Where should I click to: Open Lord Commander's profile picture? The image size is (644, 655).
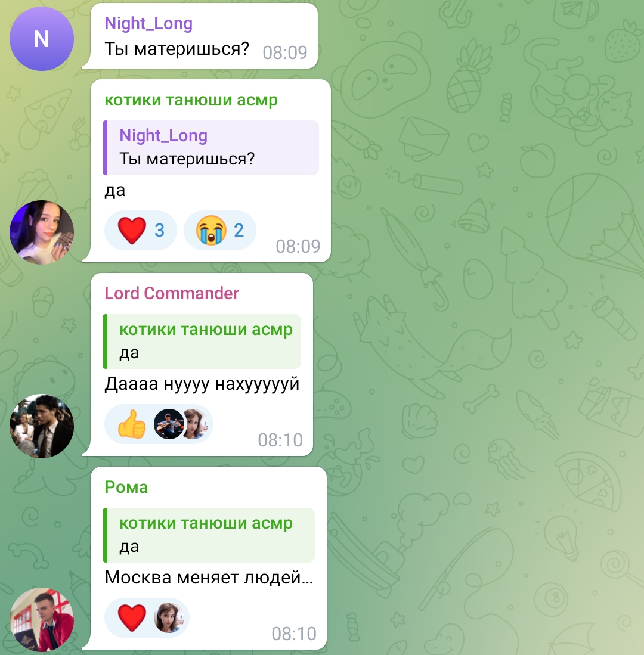coord(42,426)
